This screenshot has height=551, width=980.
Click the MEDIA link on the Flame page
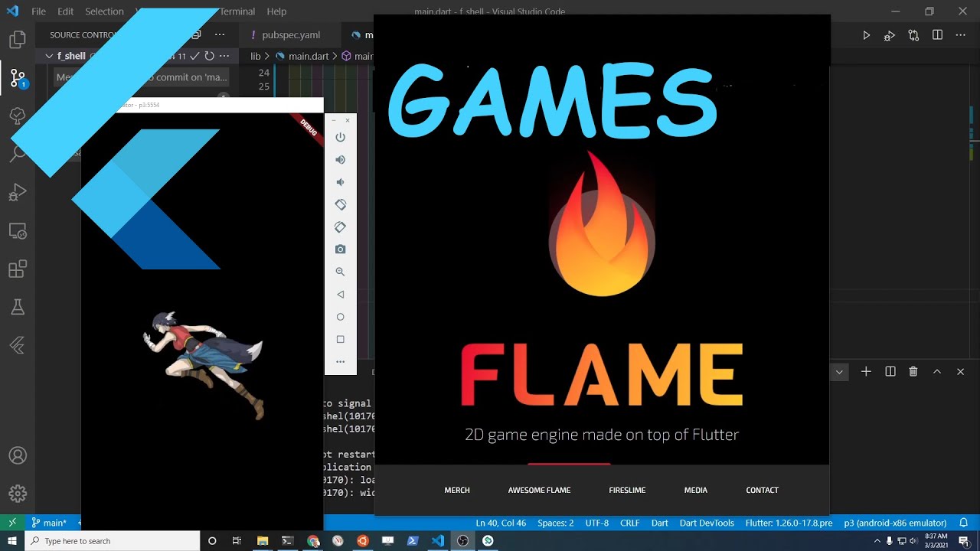click(696, 490)
